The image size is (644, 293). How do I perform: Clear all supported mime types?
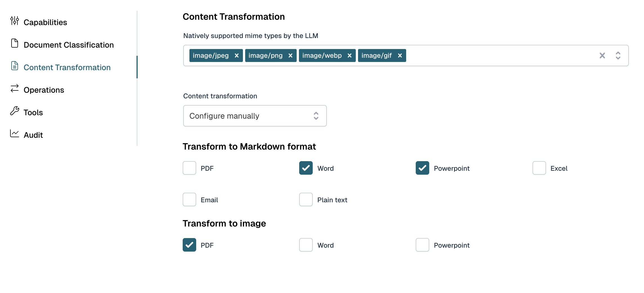tap(602, 56)
